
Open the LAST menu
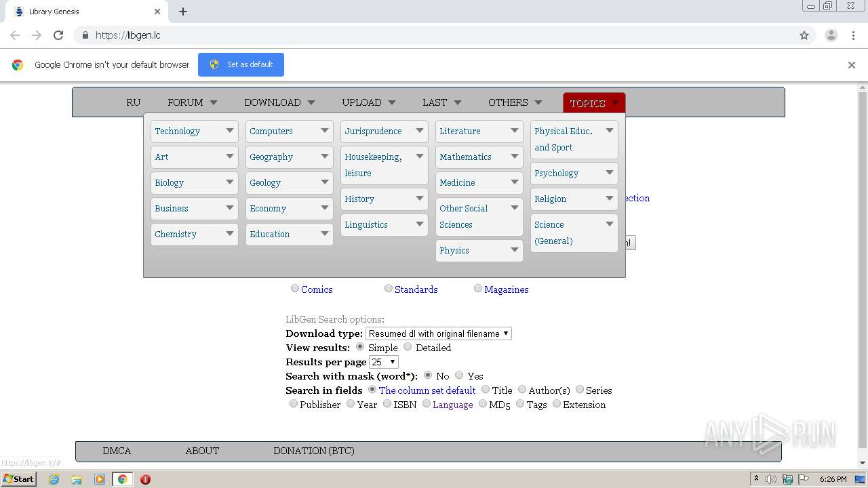click(441, 102)
